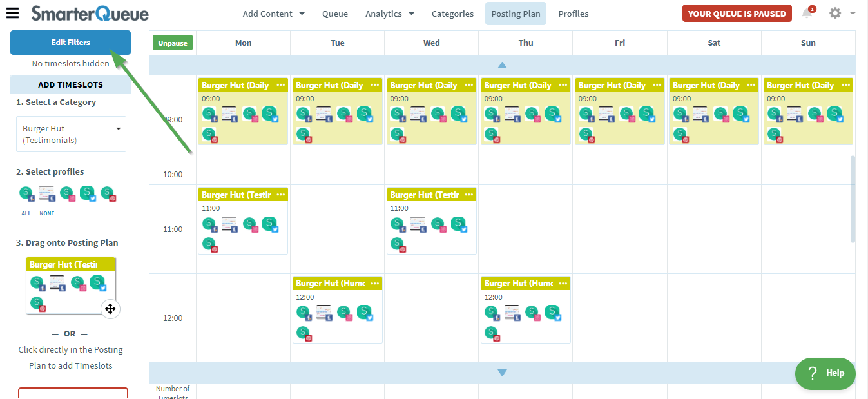Screen dimensions: 868x399
Task: Click the screenshot-thumbnail Facebook profile in Monday 11:00 slot
Action: (x=230, y=224)
